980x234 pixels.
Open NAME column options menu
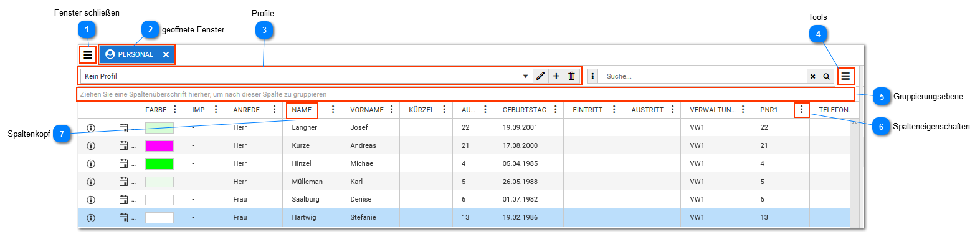pyautogui.click(x=333, y=109)
